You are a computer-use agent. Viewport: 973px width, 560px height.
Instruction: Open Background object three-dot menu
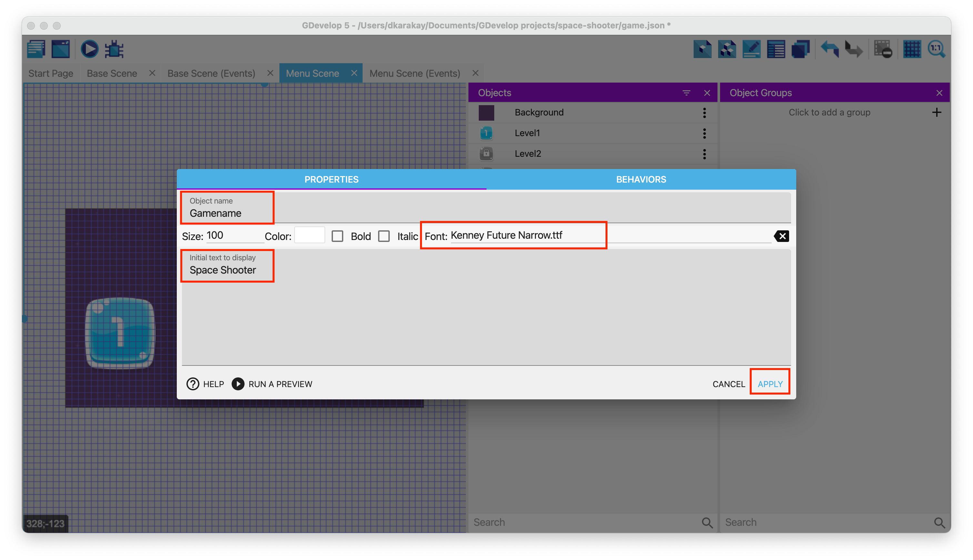click(704, 113)
